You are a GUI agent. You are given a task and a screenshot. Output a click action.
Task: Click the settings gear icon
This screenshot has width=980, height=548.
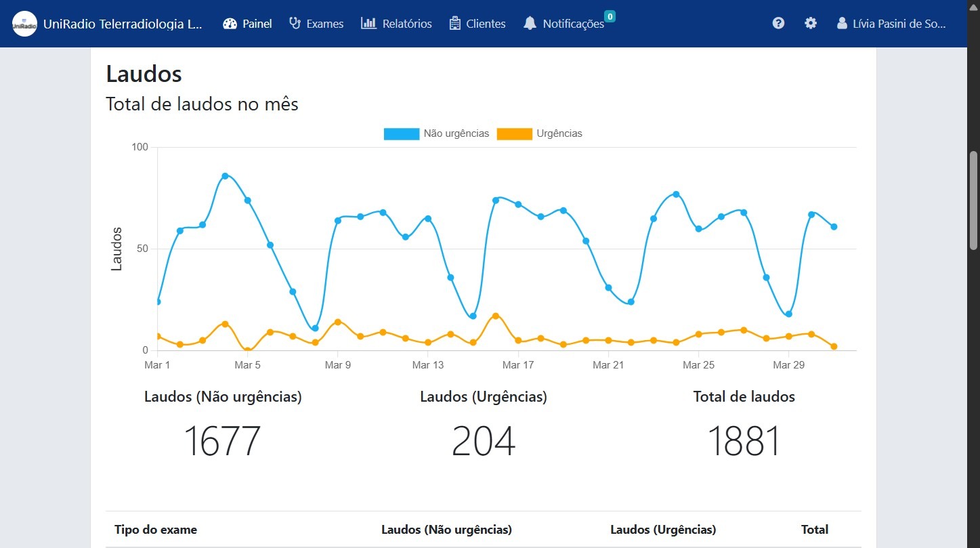(x=810, y=23)
